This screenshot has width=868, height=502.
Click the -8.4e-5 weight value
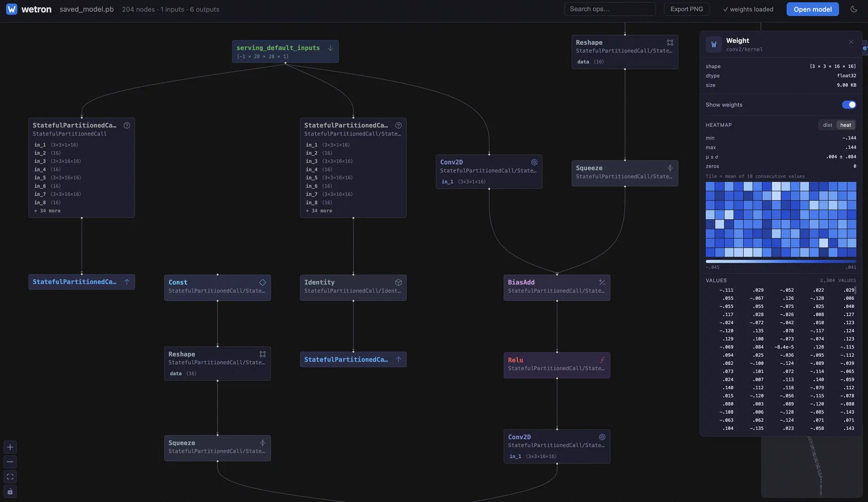784,347
